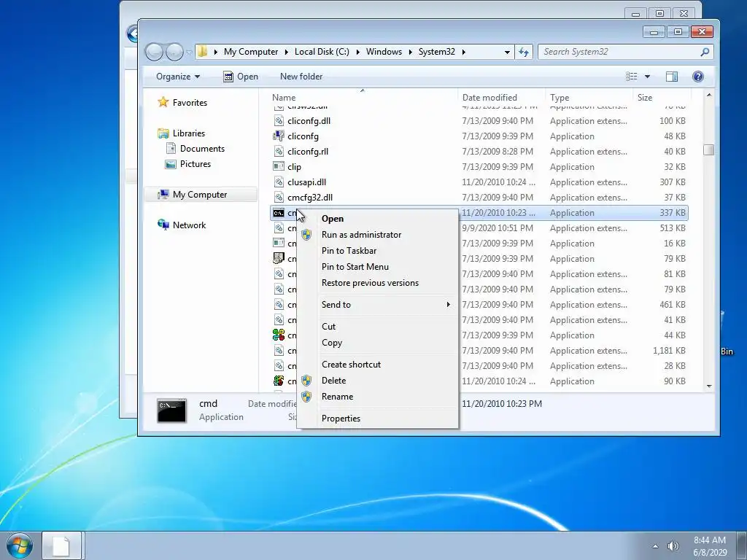This screenshot has height=560, width=747.
Task: Select Pin to Start Menu
Action: click(x=377, y=267)
